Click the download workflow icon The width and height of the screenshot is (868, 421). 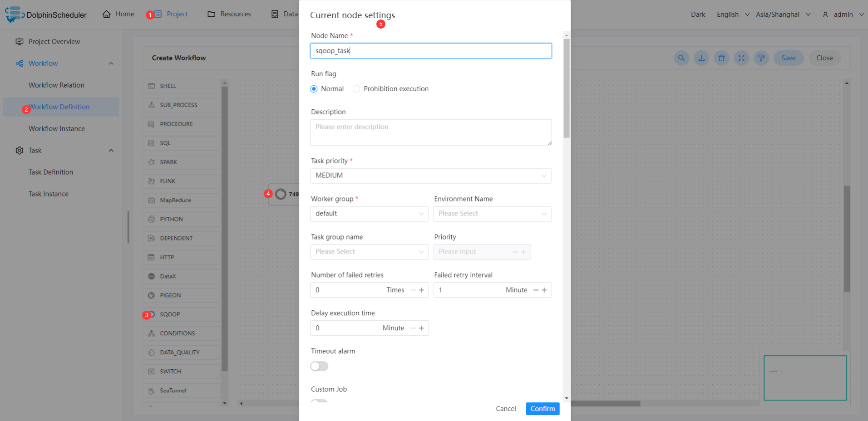(x=701, y=58)
